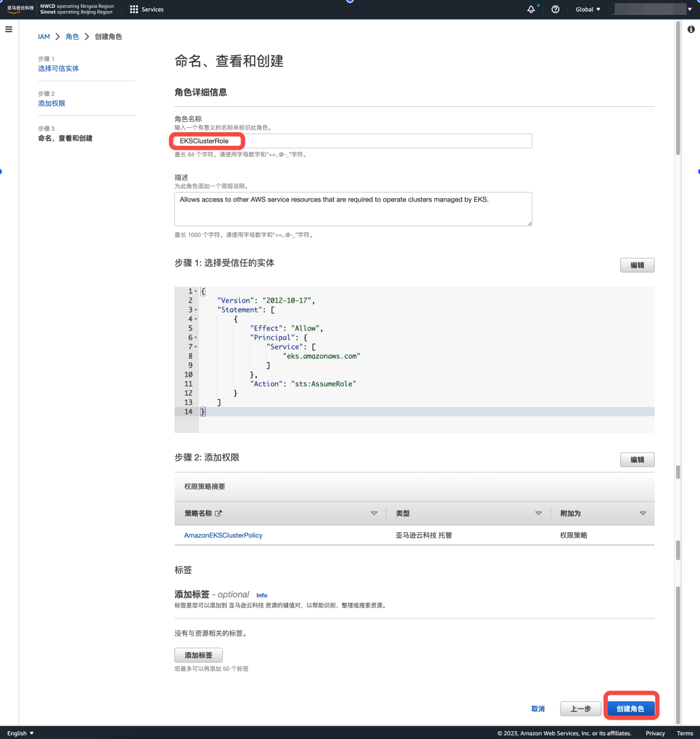Image resolution: width=700 pixels, height=739 pixels.
Task: Open the Privacy footer link
Action: pyautogui.click(x=655, y=733)
